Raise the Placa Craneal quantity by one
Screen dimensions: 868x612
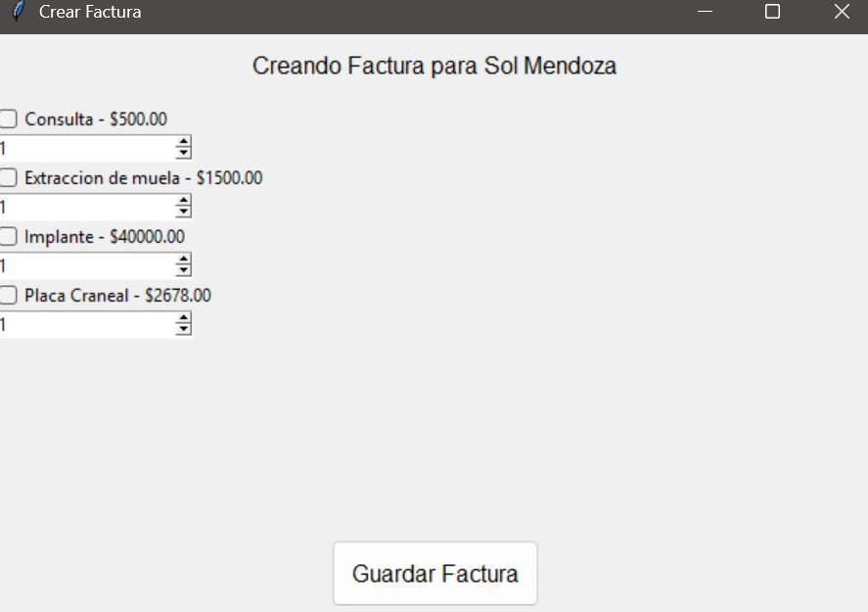click(x=183, y=319)
